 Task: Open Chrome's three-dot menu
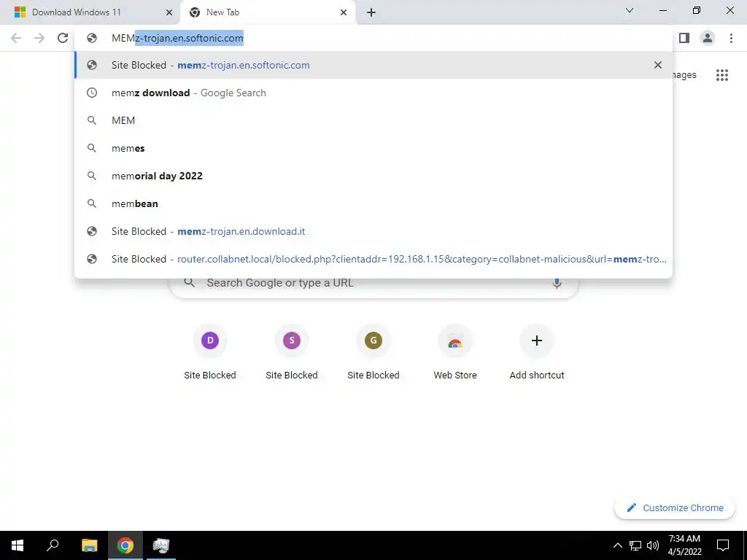click(731, 38)
